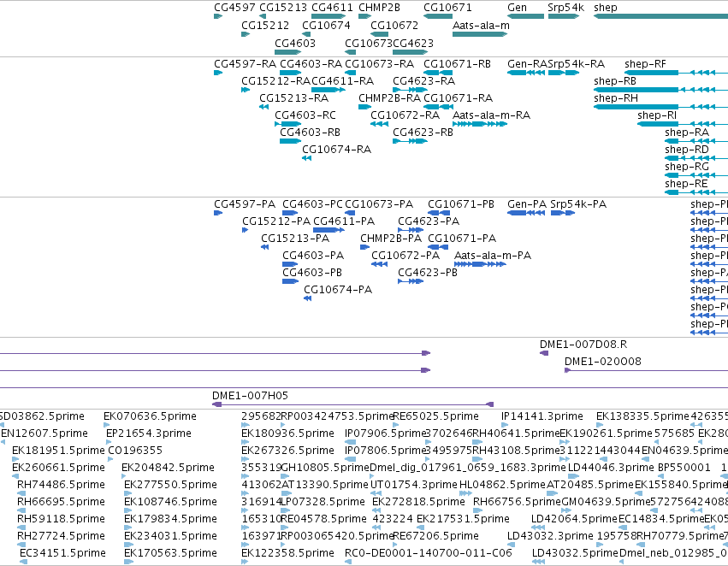This screenshot has height=566, width=728.
Task: Click the CG10674 gene label
Action: click(326, 25)
